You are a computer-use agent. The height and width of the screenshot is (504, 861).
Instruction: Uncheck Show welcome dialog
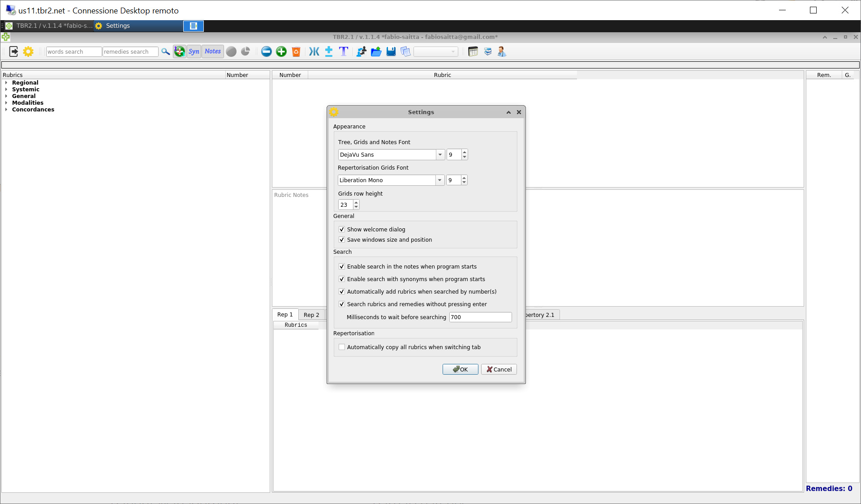pyautogui.click(x=342, y=229)
